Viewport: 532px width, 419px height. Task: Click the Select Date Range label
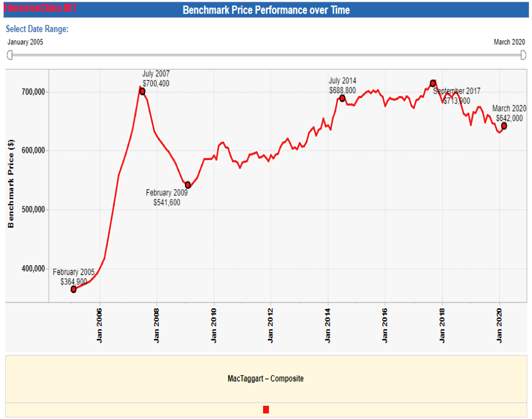tap(37, 29)
